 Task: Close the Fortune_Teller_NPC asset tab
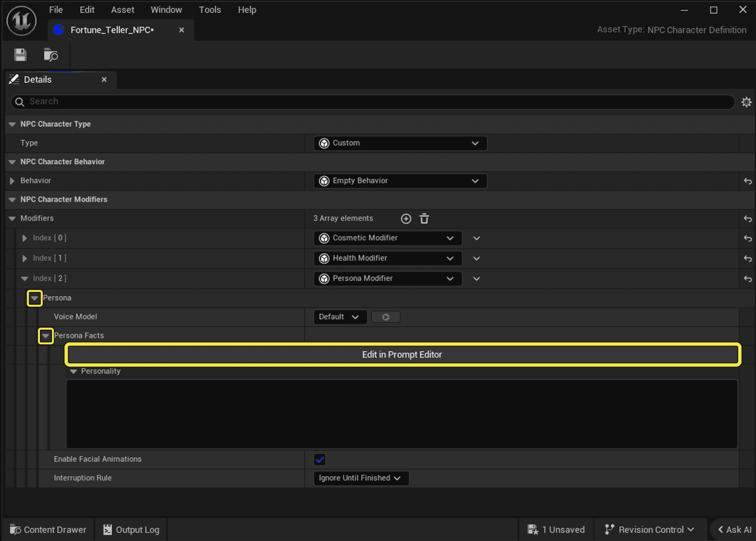click(181, 30)
